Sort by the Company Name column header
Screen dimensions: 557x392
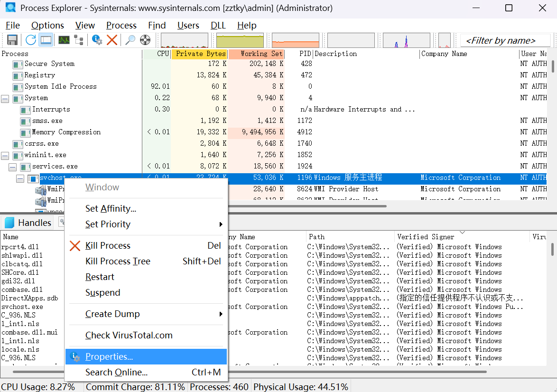469,54
